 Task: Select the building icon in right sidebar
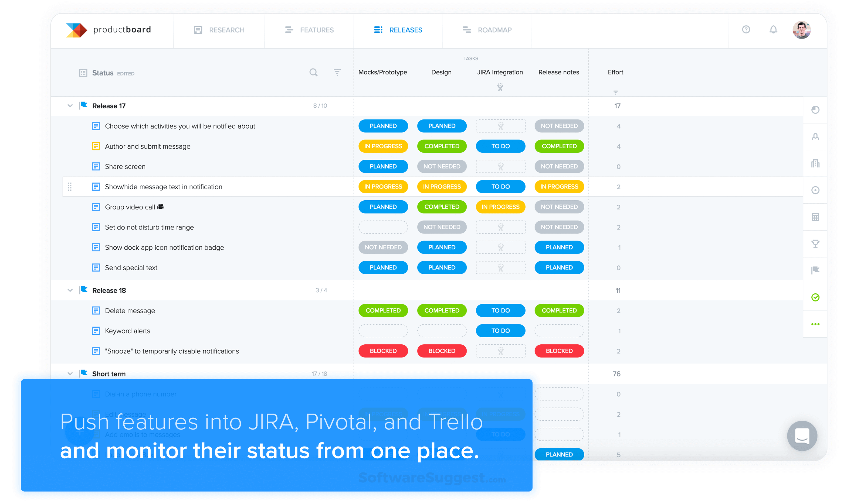815,163
